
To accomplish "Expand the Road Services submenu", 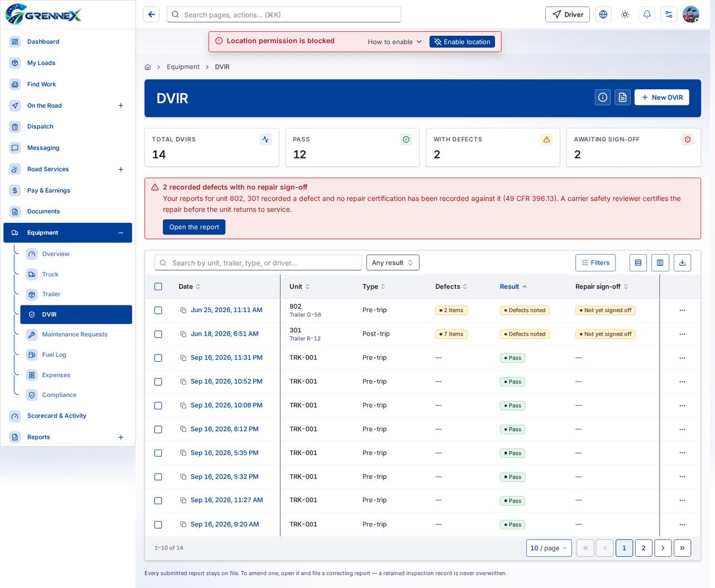I will (x=121, y=169).
